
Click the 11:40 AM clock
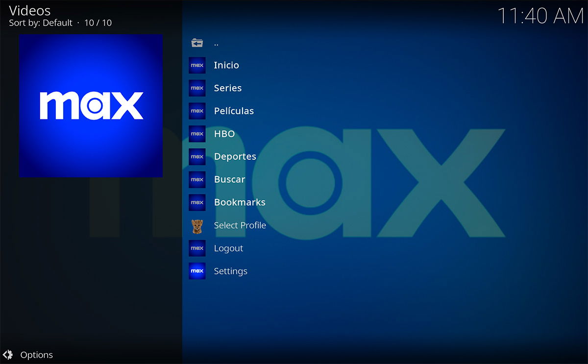point(541,16)
